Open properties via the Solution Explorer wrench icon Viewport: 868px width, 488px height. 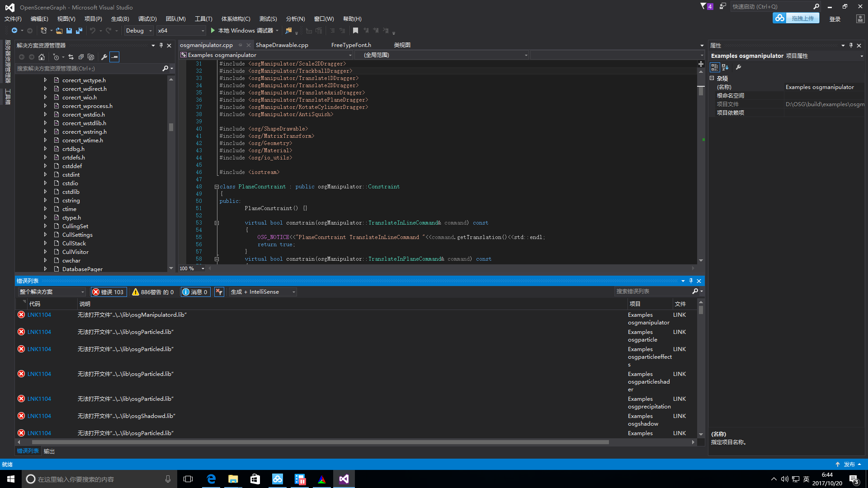[x=104, y=57]
